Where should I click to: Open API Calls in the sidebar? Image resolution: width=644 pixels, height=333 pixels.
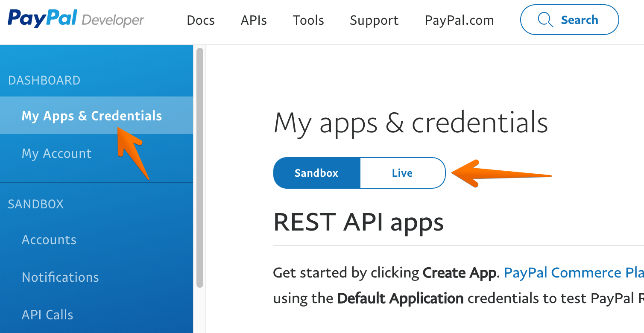(47, 315)
